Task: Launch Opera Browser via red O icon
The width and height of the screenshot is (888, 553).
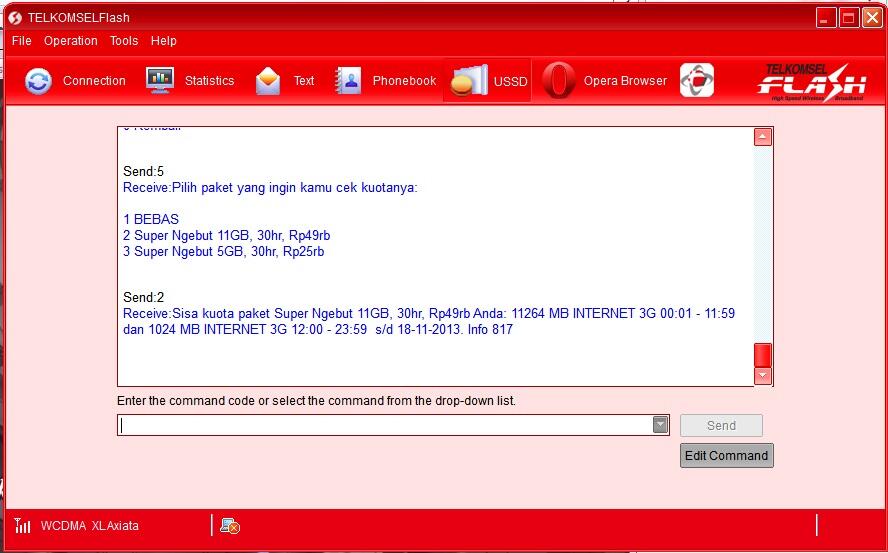Action: [x=558, y=80]
